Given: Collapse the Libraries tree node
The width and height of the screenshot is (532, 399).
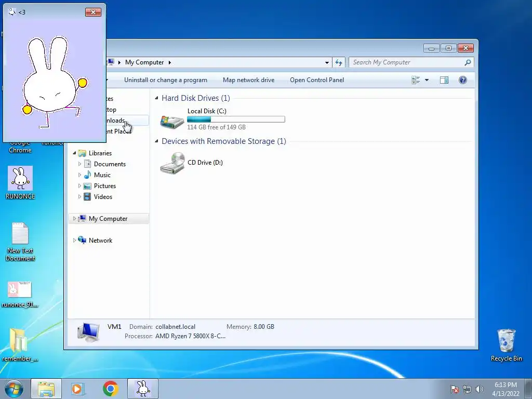Looking at the screenshot, I should (74, 153).
